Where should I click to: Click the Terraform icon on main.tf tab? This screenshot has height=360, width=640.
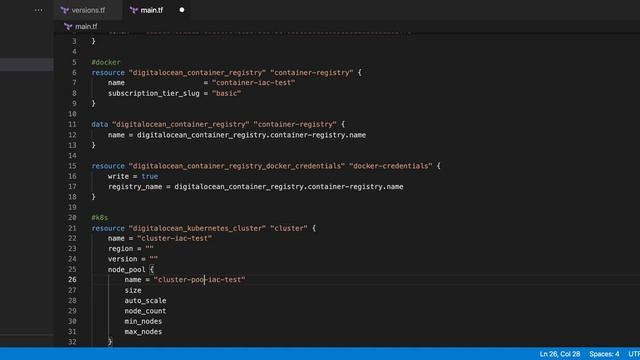click(x=133, y=10)
